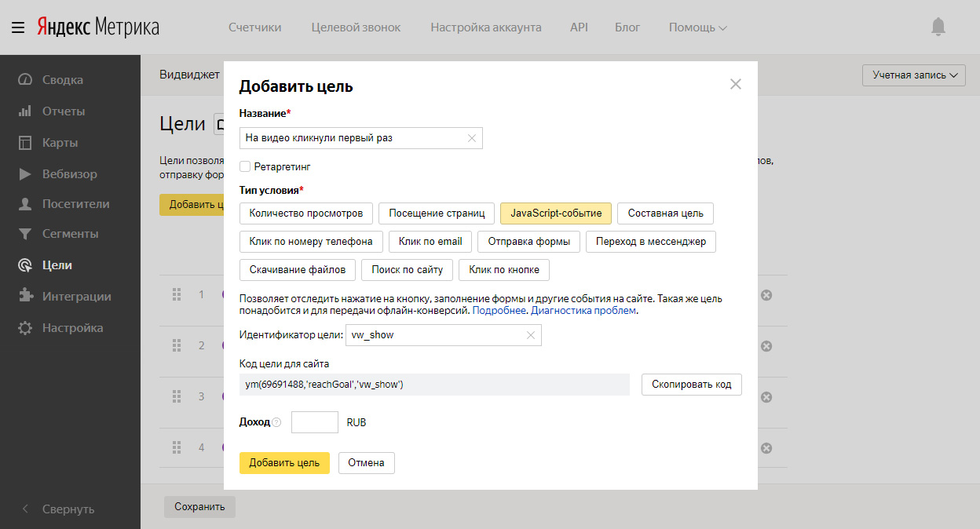
Task: Click the Яндекс Метрика logo
Action: click(x=98, y=28)
